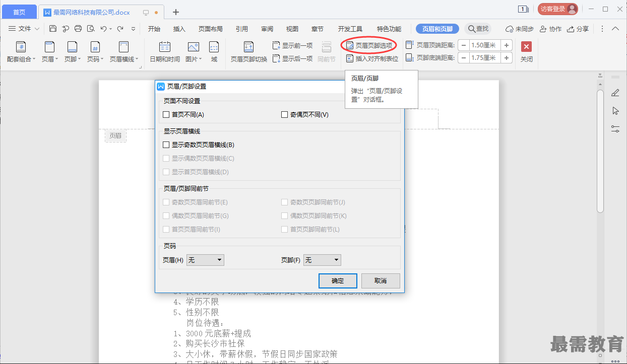
Task: Click the settings sliders icon in right sidebar
Action: click(x=615, y=129)
